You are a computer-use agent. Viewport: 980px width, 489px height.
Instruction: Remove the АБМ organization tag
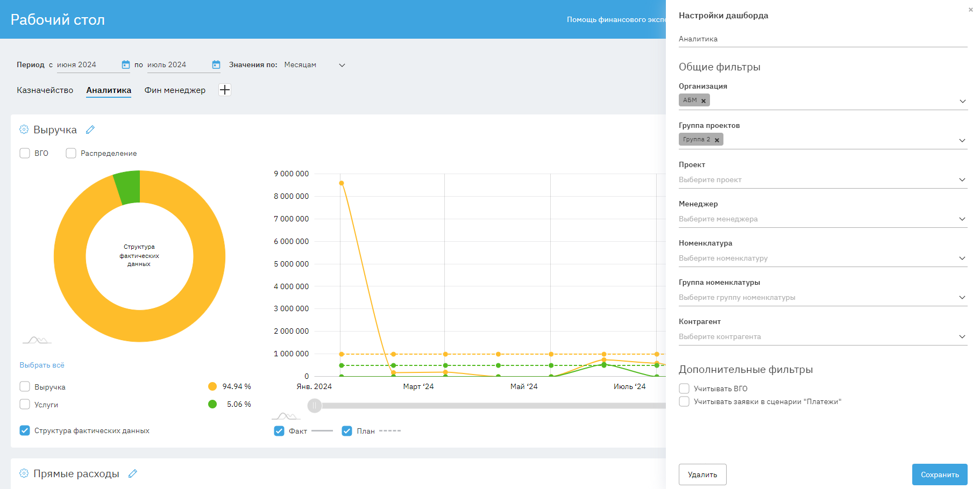point(703,101)
